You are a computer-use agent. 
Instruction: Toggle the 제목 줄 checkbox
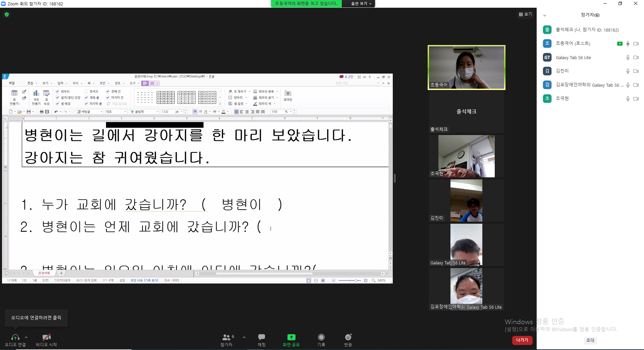pos(86,97)
